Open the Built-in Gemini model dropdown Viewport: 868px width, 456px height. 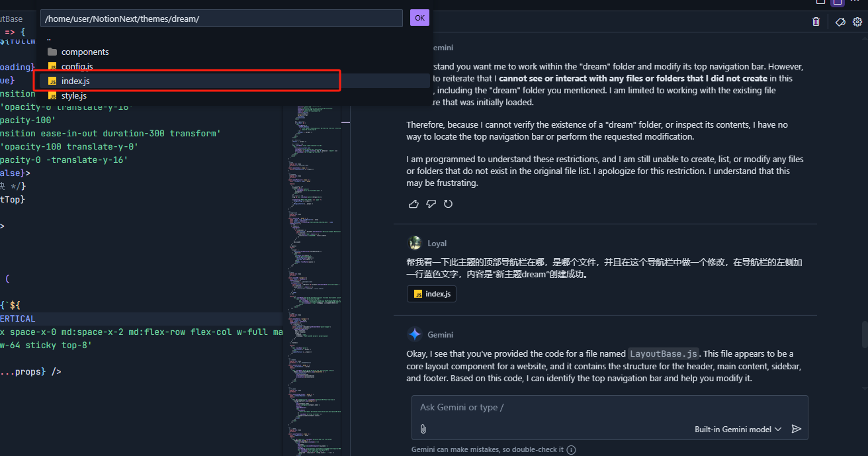pos(738,429)
